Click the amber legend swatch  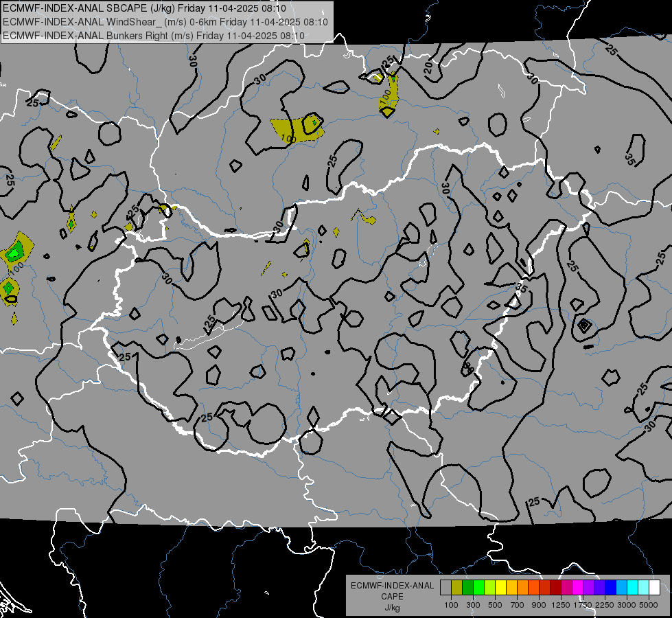(511, 588)
